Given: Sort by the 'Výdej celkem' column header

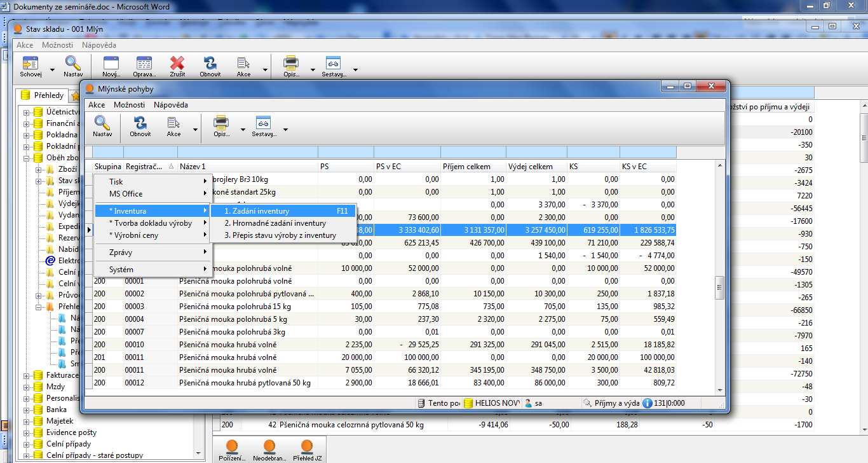Looking at the screenshot, I should [536, 167].
